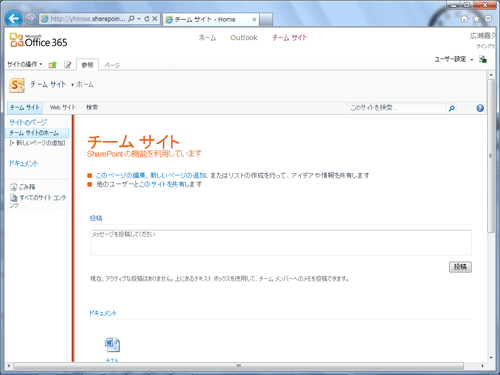Click the all site content icon
This screenshot has width=500, height=375.
13,198
